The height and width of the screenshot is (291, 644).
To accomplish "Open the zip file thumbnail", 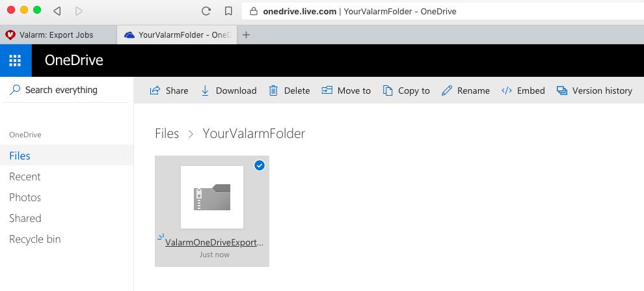I will 212,197.
